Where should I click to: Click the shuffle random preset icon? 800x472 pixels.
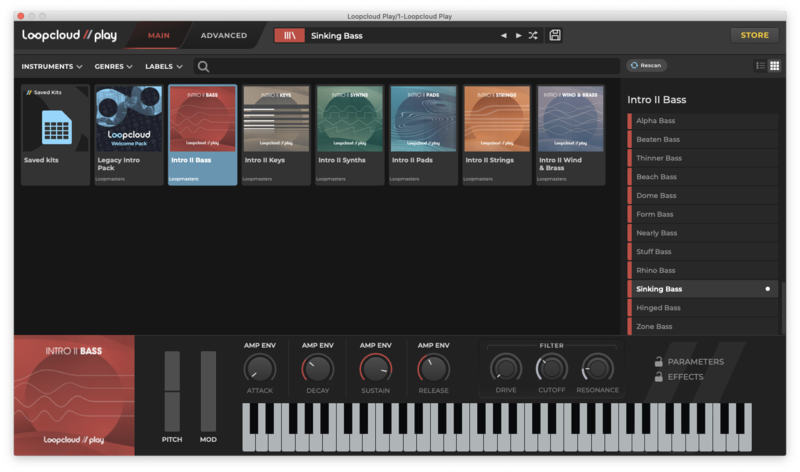click(533, 36)
